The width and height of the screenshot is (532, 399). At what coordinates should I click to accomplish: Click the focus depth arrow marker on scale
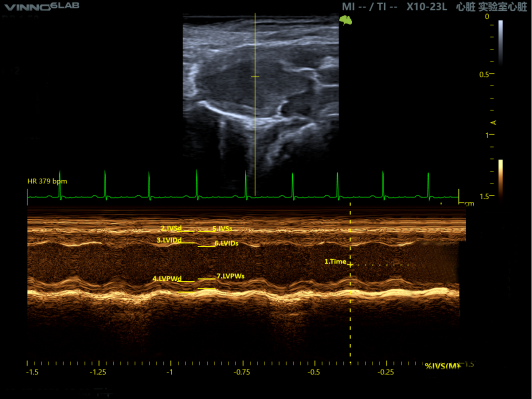point(494,122)
